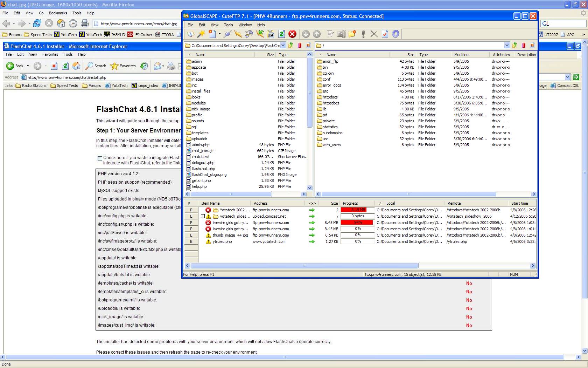Click Internet Explorer Refresh icon
The image size is (588, 368).
pyautogui.click(x=65, y=66)
